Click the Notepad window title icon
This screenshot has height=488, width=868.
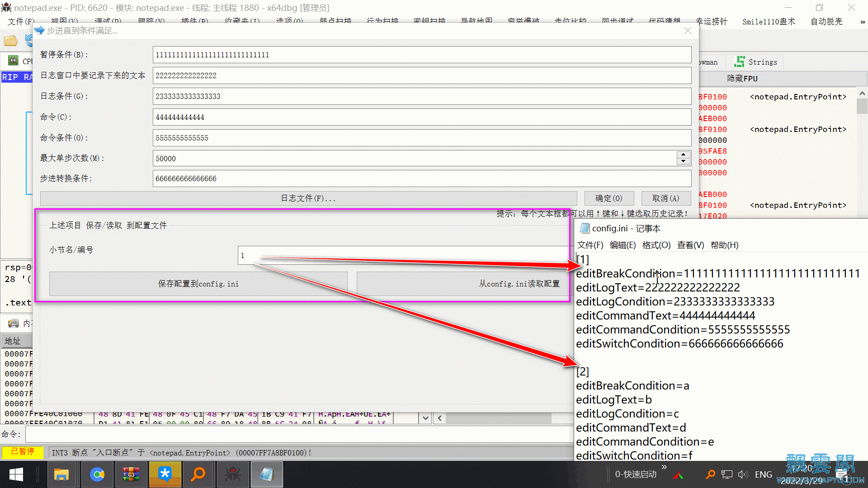click(585, 228)
